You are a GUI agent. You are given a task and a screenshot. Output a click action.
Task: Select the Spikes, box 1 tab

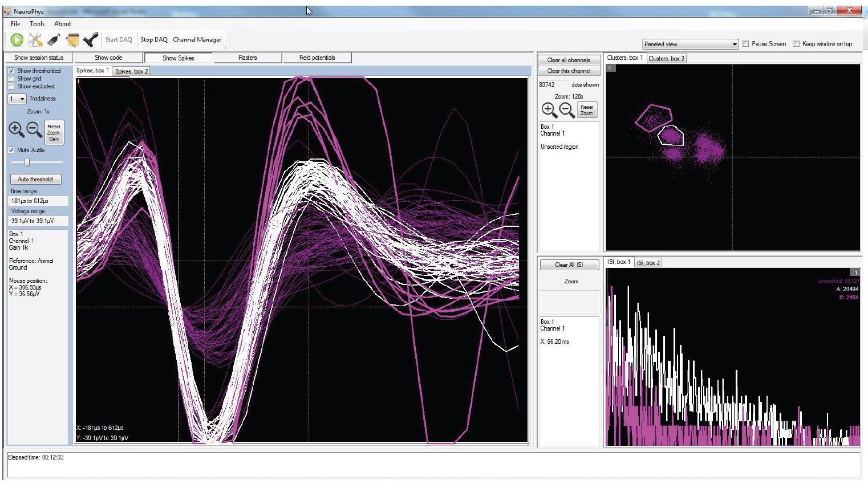93,71
